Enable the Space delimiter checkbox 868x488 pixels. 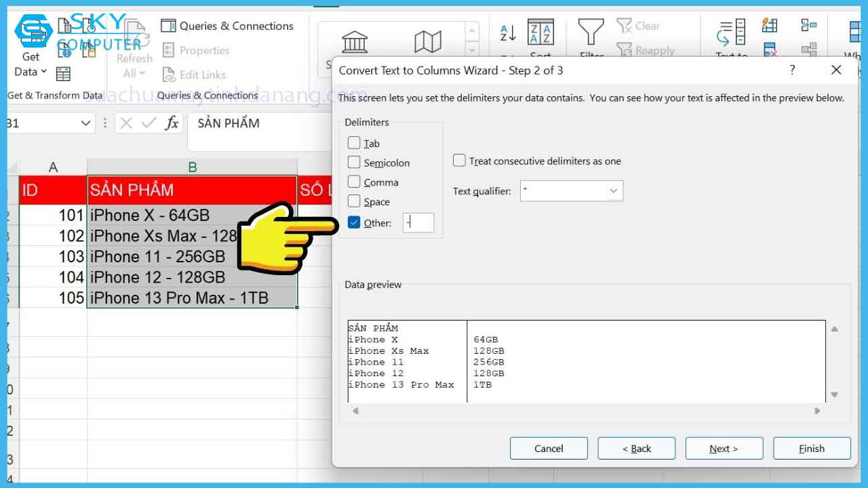click(354, 201)
